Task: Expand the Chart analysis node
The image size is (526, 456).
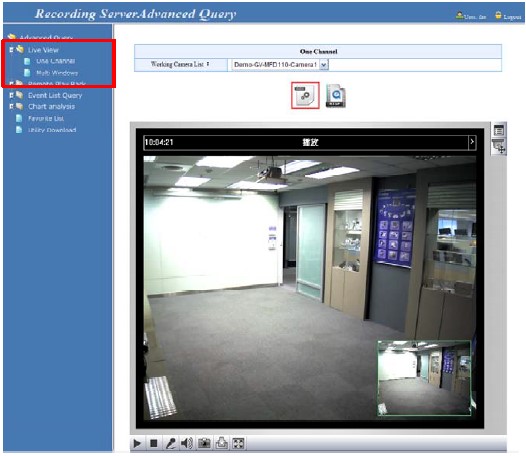Action: pyautogui.click(x=11, y=106)
